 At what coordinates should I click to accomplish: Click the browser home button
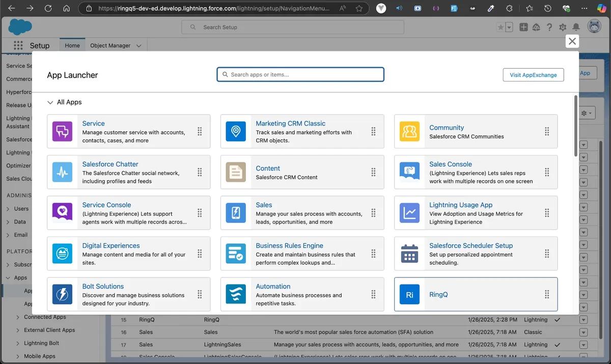point(66,8)
